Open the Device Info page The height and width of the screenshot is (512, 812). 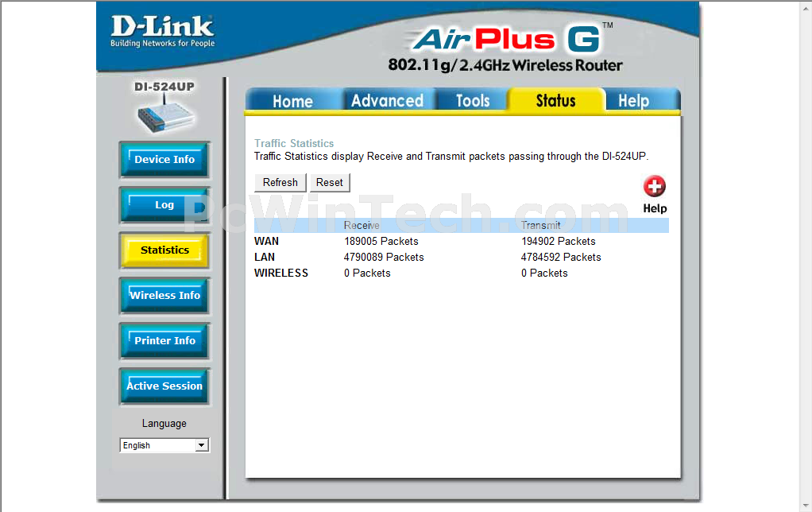pyautogui.click(x=164, y=160)
